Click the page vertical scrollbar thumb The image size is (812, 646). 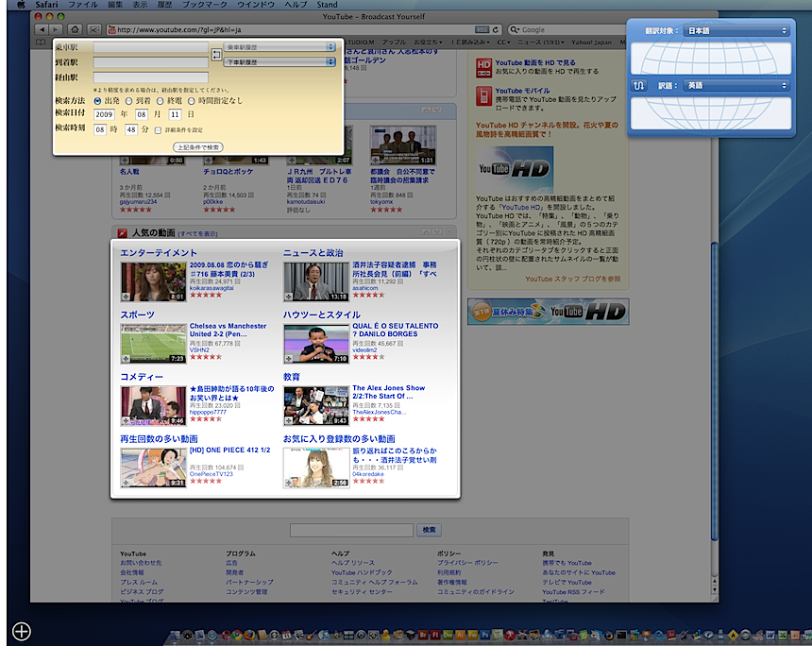point(715,392)
